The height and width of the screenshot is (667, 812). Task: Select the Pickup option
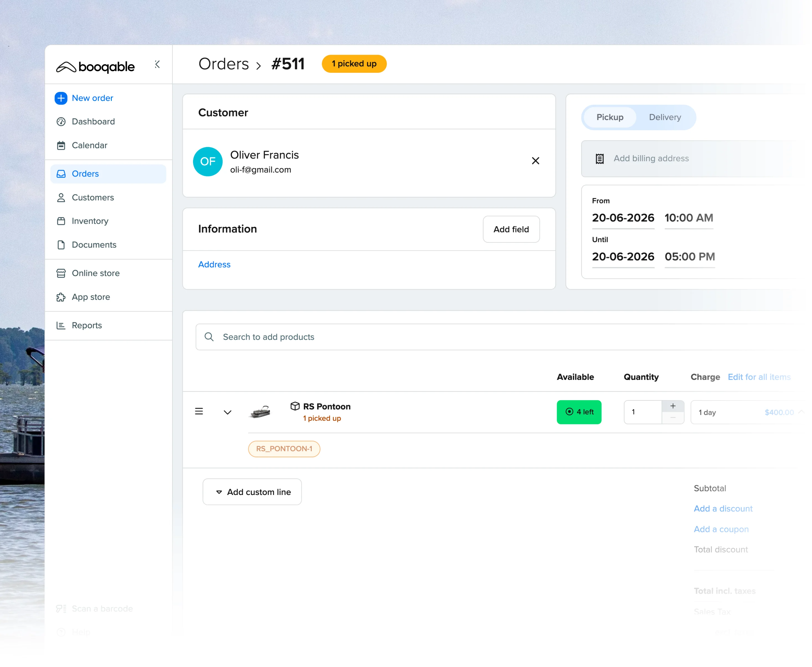[x=610, y=117]
